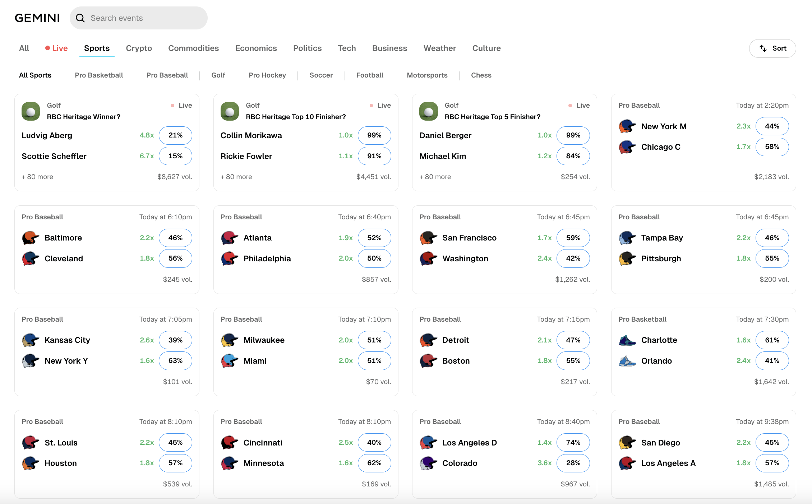The width and height of the screenshot is (812, 504).
Task: Click the Philadelphia helmet icon
Action: pyautogui.click(x=230, y=258)
